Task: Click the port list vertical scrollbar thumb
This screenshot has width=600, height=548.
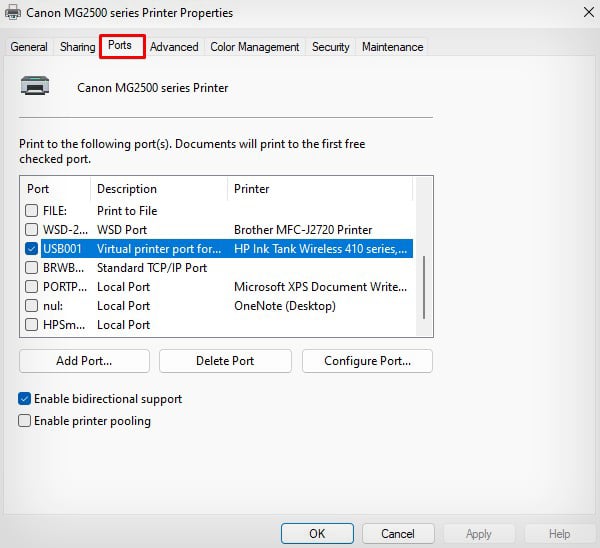Action: tap(424, 287)
